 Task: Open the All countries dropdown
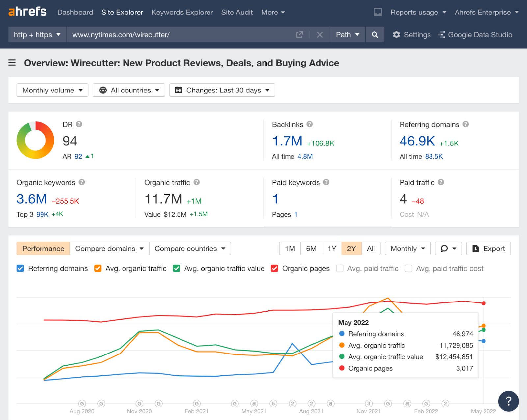point(128,90)
